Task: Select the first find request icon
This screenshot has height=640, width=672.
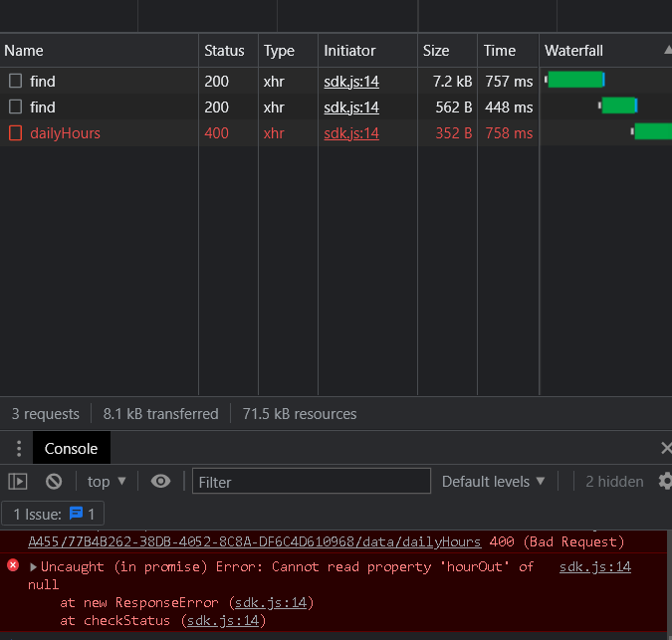Action: pyautogui.click(x=15, y=81)
